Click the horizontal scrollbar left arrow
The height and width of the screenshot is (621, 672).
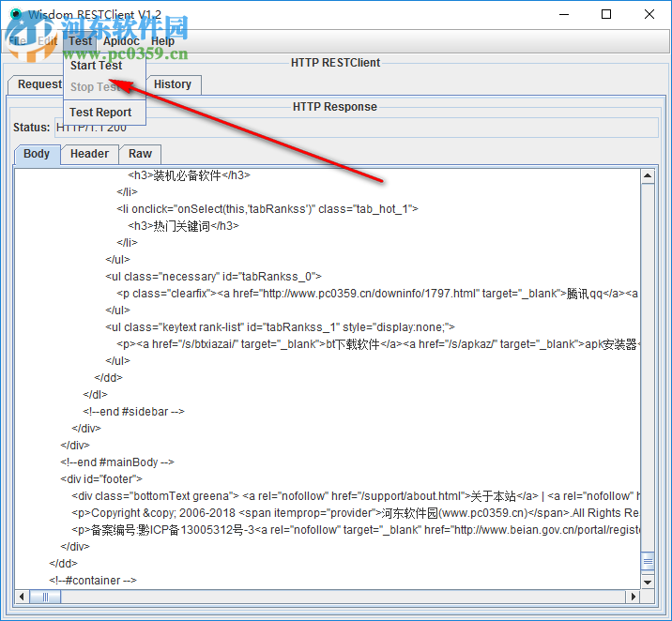pos(22,597)
